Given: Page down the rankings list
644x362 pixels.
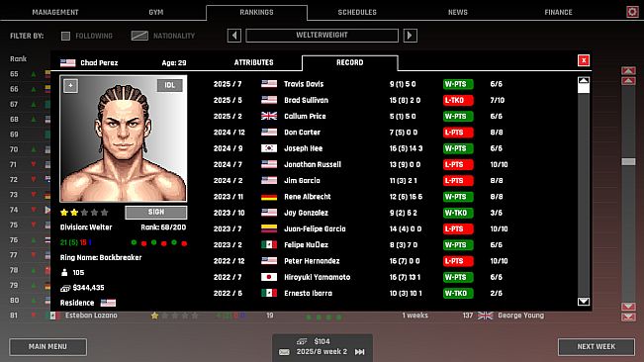Looking at the screenshot, I should 628,307.
